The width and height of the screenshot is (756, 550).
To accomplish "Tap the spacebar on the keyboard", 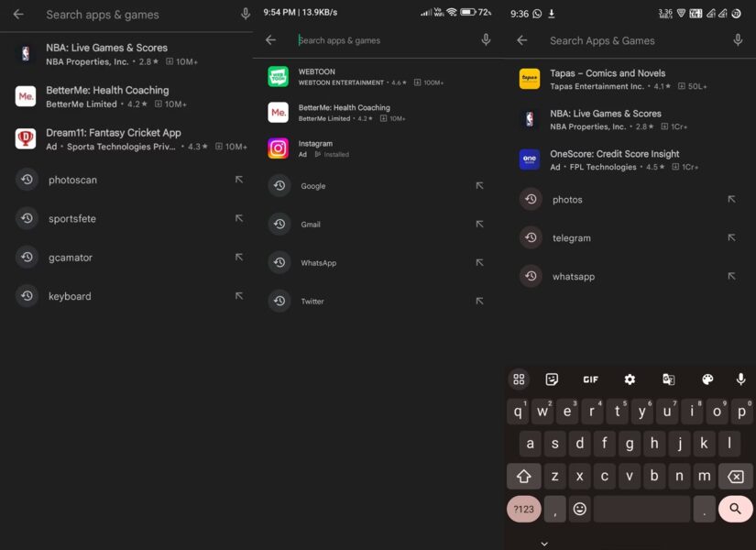I will [641, 509].
